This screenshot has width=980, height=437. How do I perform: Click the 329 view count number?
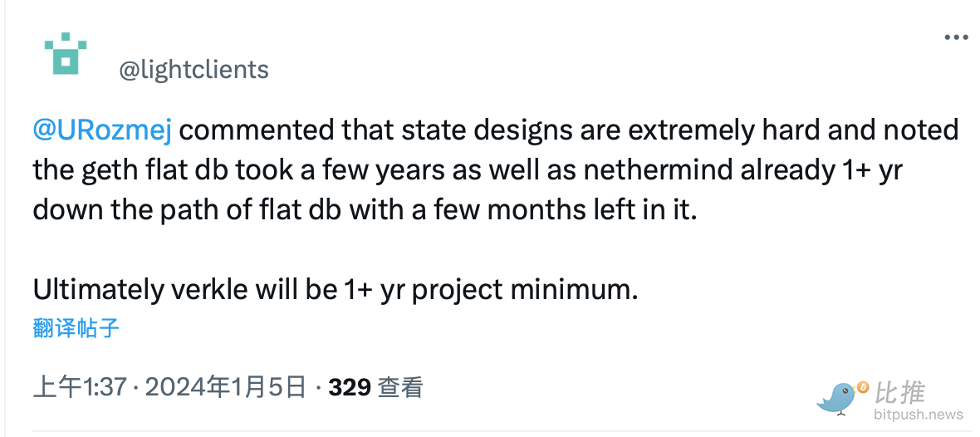[x=350, y=387]
